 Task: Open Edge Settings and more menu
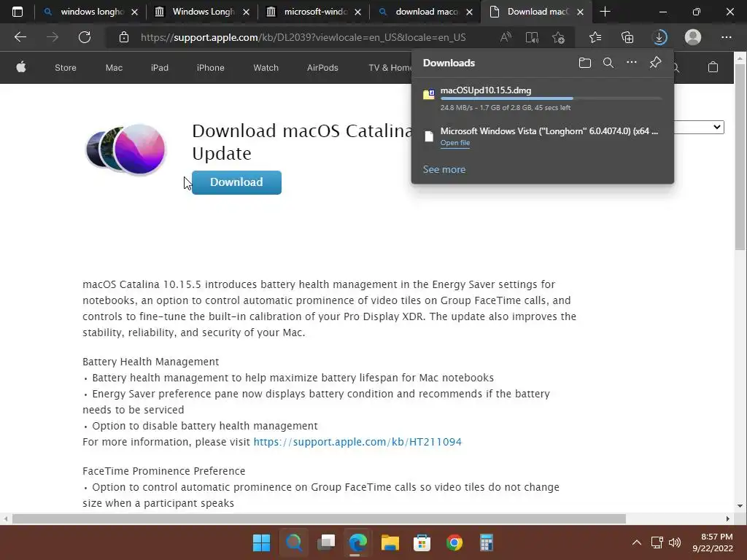[x=726, y=37]
